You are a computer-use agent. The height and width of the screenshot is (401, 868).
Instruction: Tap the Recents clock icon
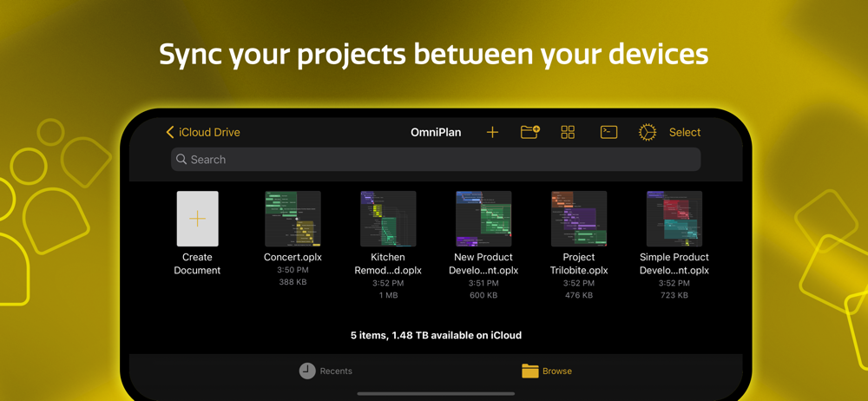(x=307, y=371)
